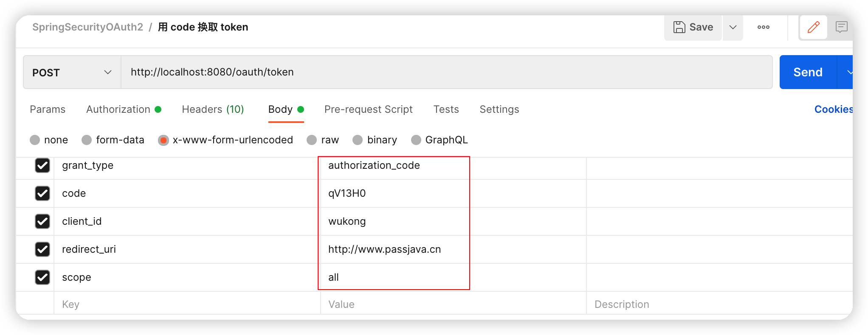Switch to the Authorization tab

pyautogui.click(x=118, y=109)
